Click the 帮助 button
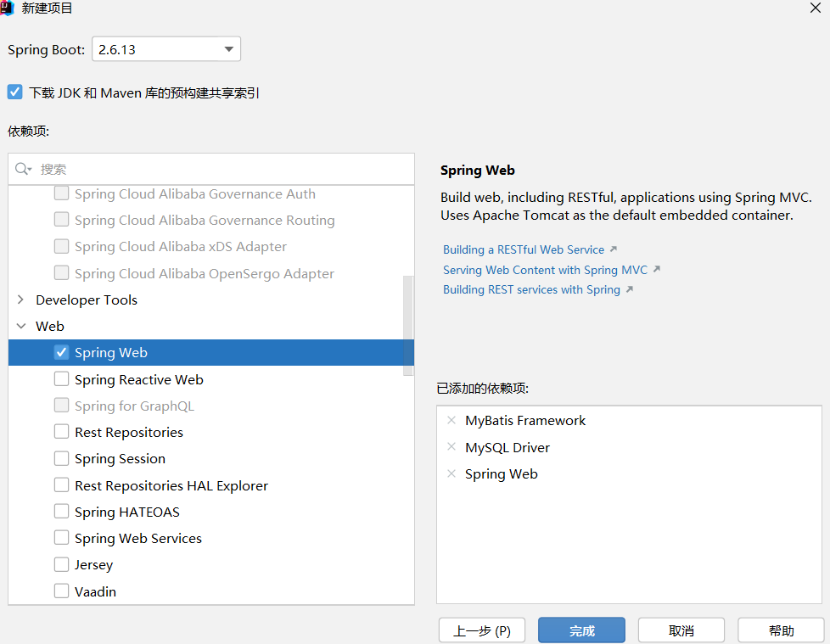Viewport: 830px width, 644px height. coord(781,630)
